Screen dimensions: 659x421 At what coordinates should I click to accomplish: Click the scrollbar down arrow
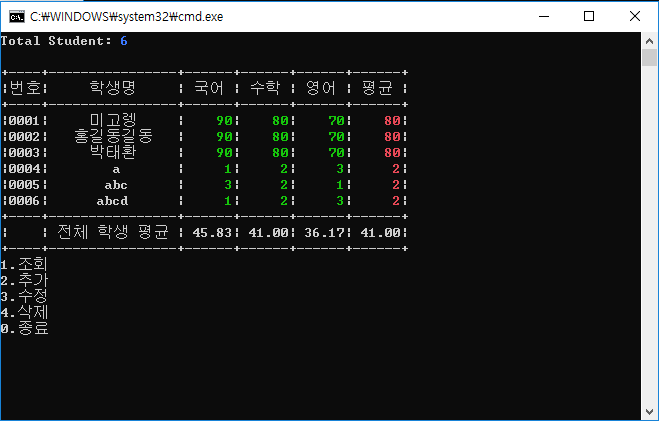pos(649,412)
